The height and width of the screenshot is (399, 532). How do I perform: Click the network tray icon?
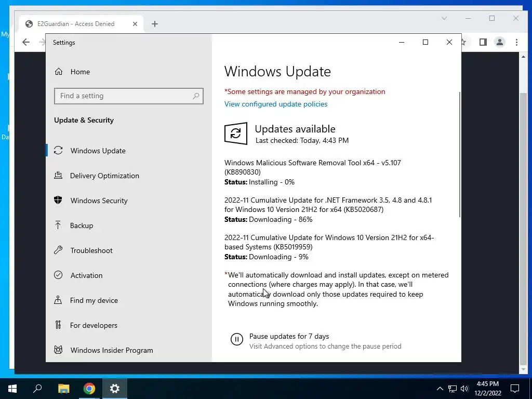453,389
